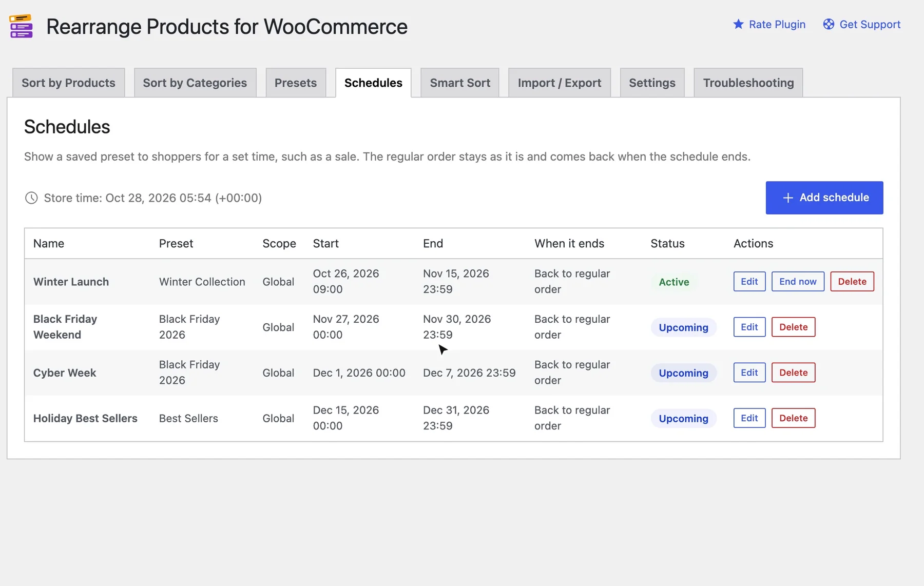Switch to the Sort by Categories tab
924x586 pixels.
tap(195, 83)
